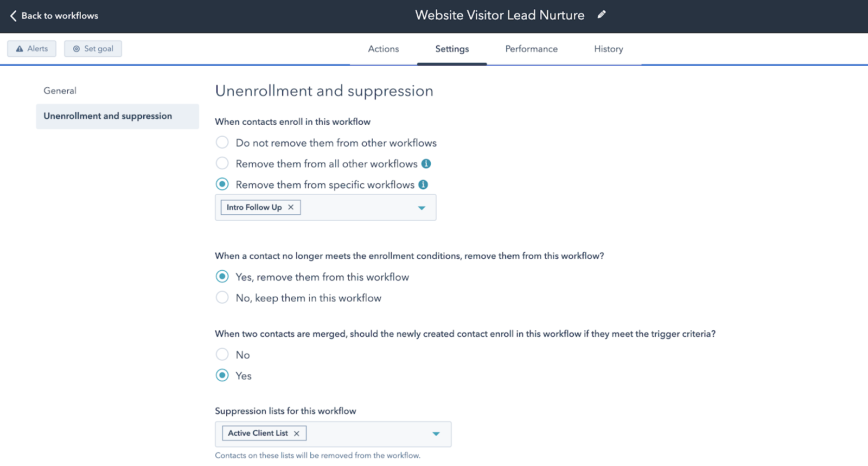Open the Performance tab
868x466 pixels.
pyautogui.click(x=532, y=49)
